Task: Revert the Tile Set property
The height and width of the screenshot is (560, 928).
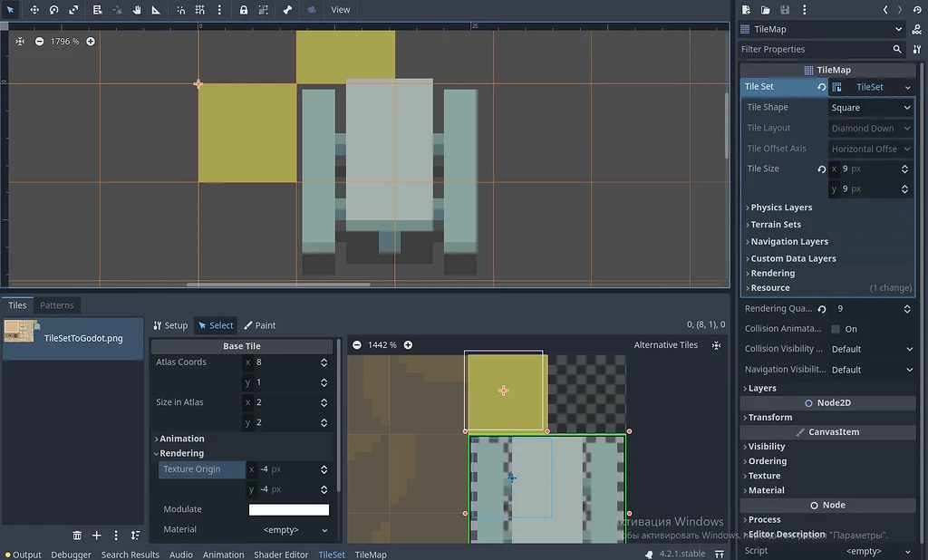Action: (821, 87)
